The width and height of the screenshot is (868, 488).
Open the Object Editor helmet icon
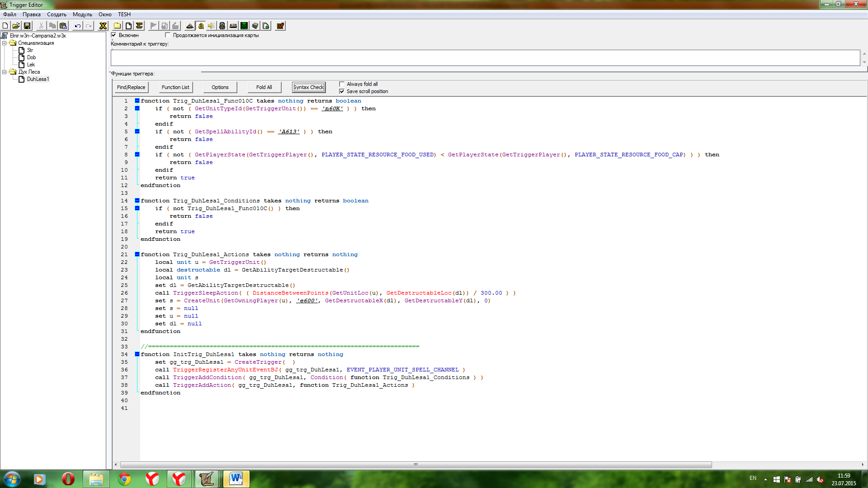coord(222,26)
